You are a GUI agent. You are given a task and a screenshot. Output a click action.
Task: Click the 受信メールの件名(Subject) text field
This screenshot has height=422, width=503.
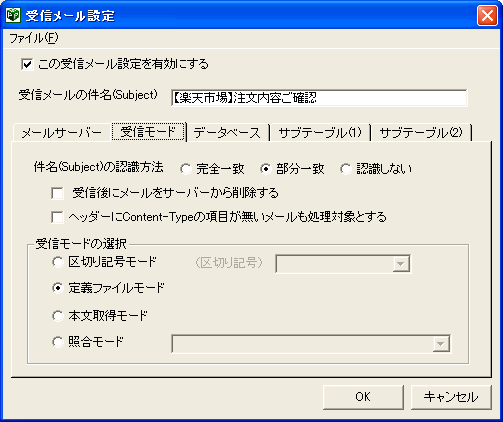[319, 98]
